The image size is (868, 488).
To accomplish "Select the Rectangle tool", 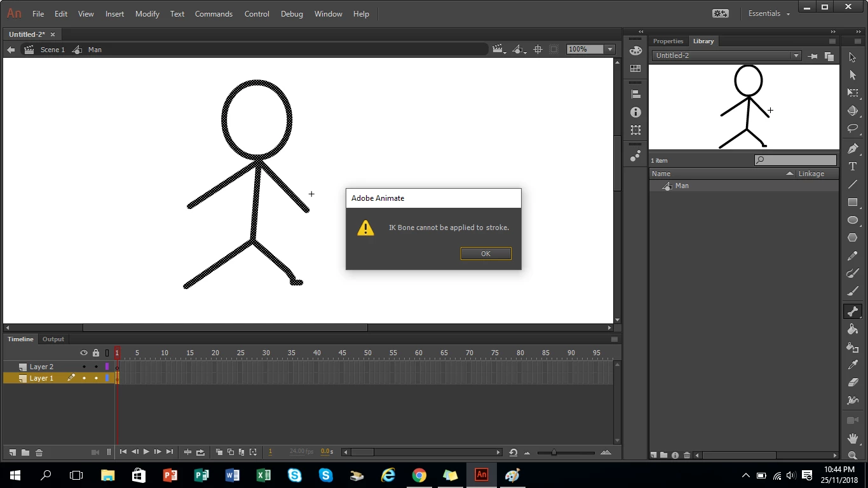I will [x=853, y=202].
